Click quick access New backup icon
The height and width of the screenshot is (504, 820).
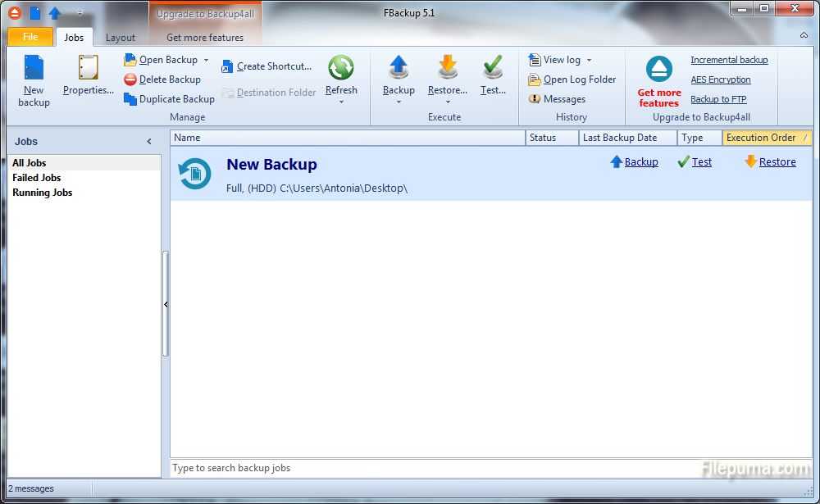coord(34,13)
